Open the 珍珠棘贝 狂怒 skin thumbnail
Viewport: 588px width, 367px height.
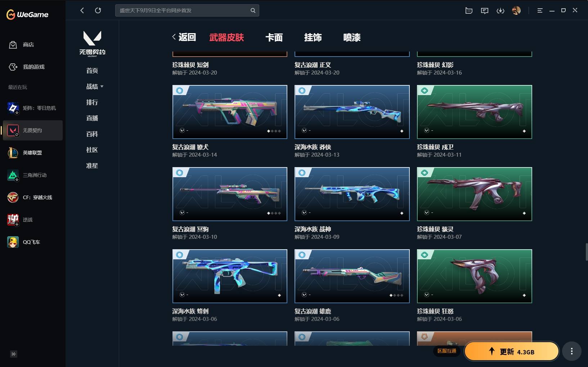tap(475, 276)
